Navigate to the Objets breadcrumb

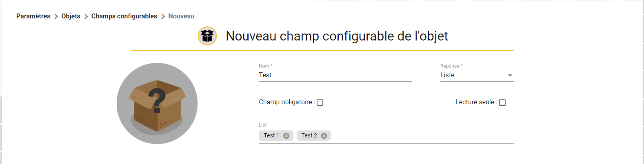coord(71,16)
